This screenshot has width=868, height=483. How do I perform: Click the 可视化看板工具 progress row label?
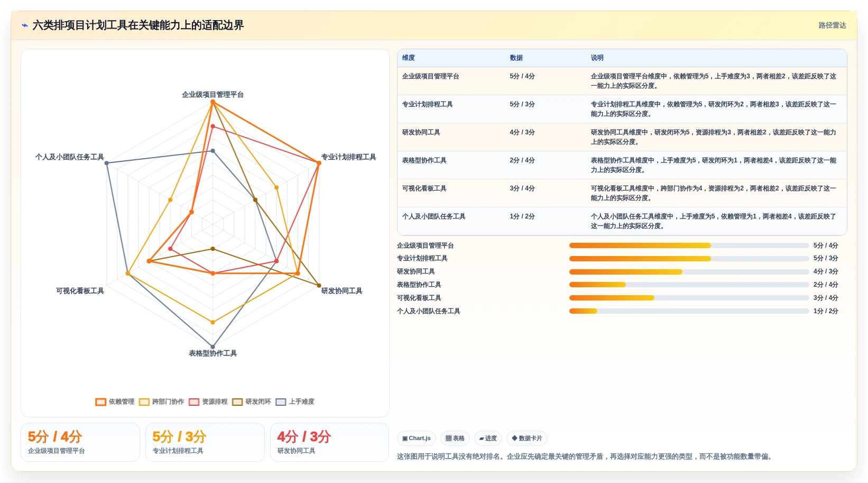(x=419, y=298)
